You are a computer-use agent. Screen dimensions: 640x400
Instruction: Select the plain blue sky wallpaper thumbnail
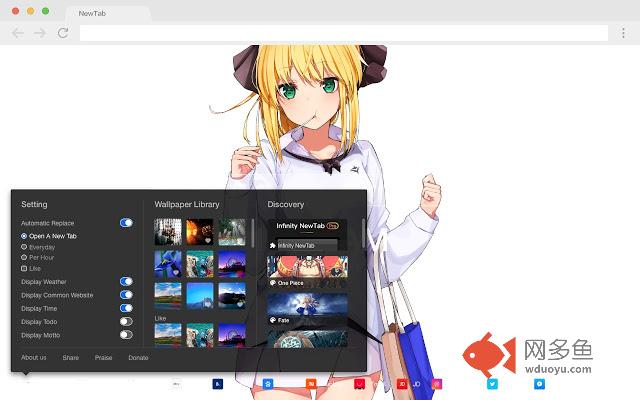click(200, 296)
